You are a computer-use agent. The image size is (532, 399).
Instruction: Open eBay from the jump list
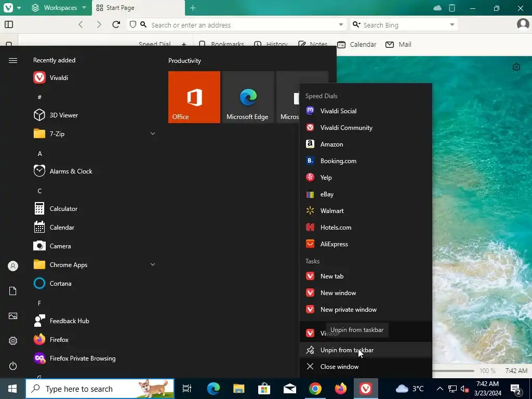366,194
